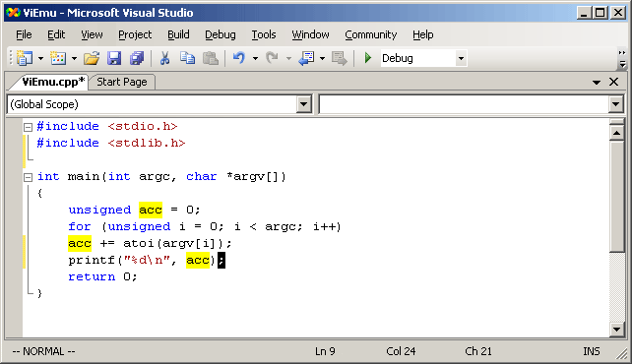The height and width of the screenshot is (364, 632).
Task: Open the Redo history dropdown arrow
Action: (288, 59)
